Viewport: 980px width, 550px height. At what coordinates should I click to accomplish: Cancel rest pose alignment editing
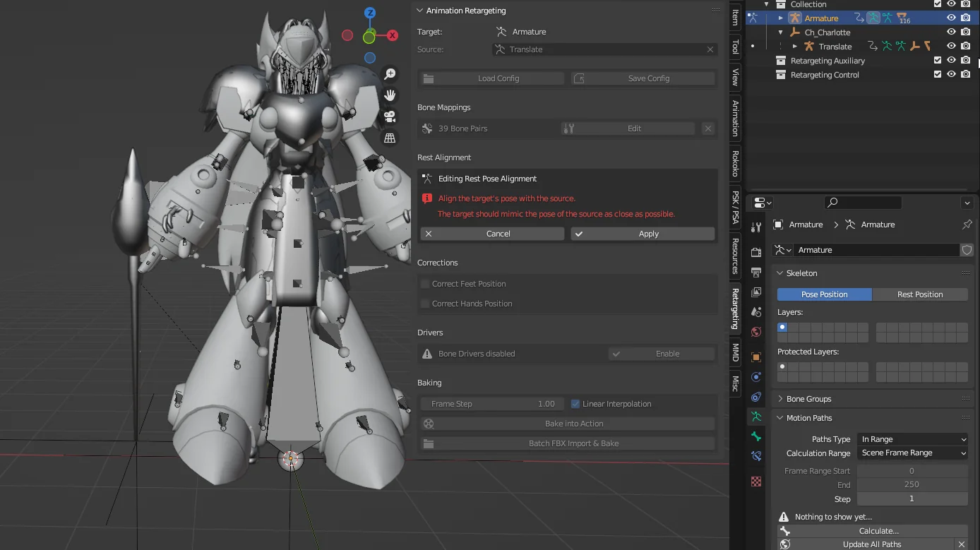492,234
